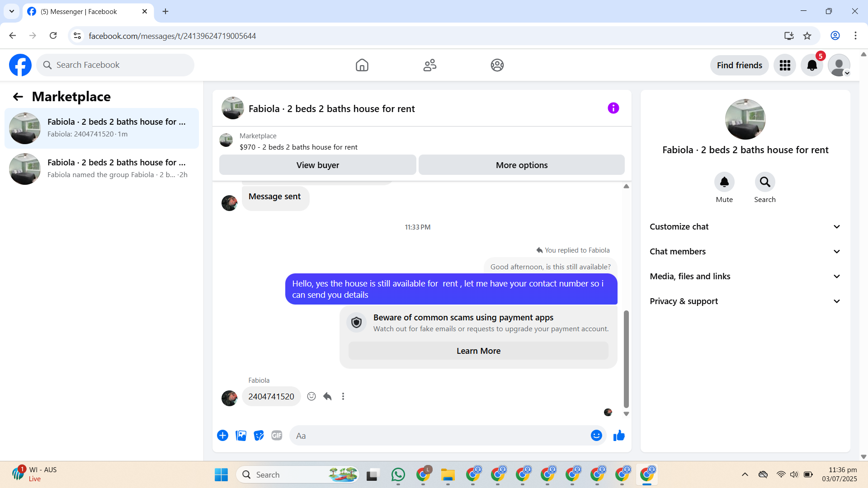Image resolution: width=868 pixels, height=488 pixels.
Task: Open the emoji picker in message box
Action: (596, 436)
